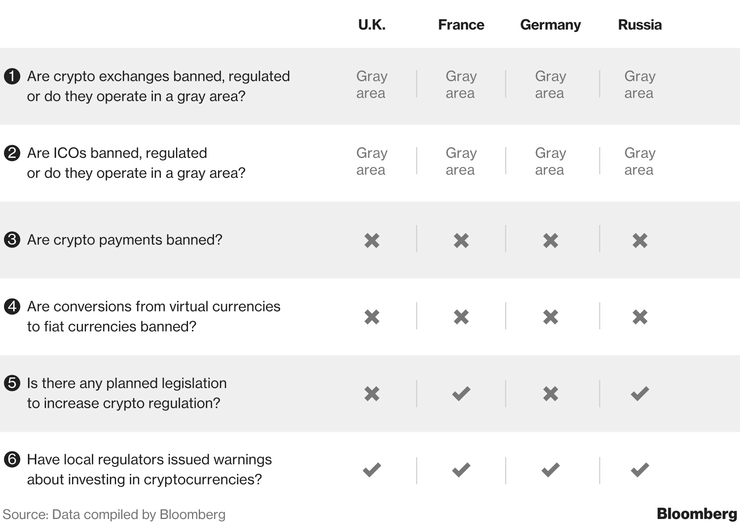The image size is (740, 525).
Task: Select the Russia column header
Action: click(640, 25)
